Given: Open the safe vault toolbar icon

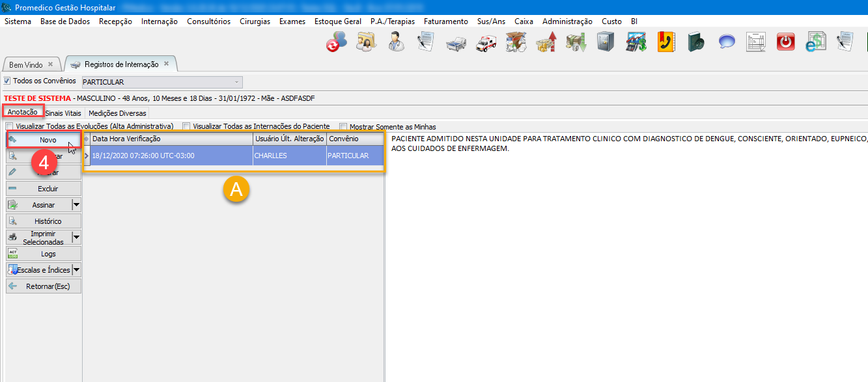Looking at the screenshot, I should (x=606, y=42).
